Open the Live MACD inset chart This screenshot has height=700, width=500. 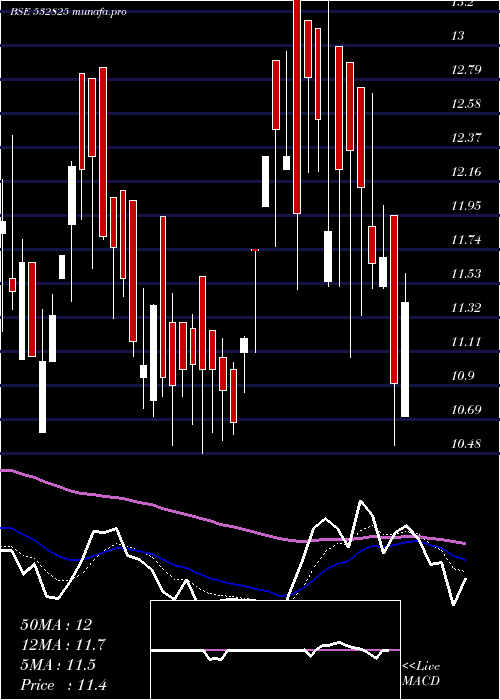coord(275,650)
